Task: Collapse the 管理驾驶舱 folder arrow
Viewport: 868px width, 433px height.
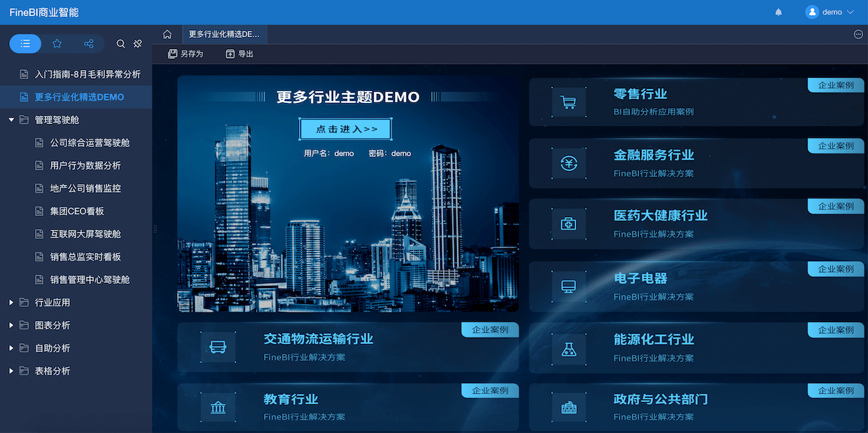Action: 11,120
